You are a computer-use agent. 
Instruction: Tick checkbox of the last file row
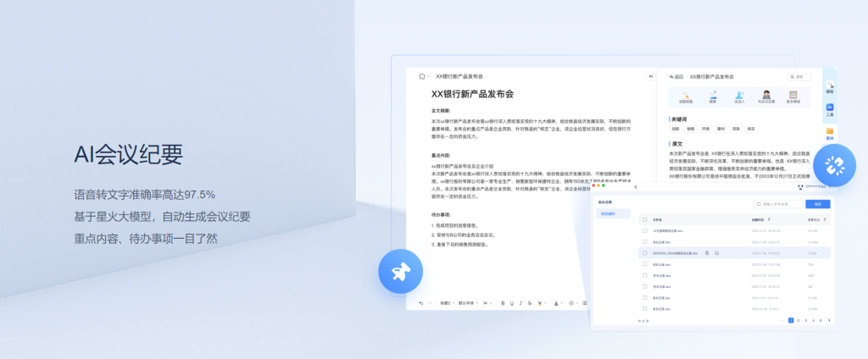(x=645, y=309)
